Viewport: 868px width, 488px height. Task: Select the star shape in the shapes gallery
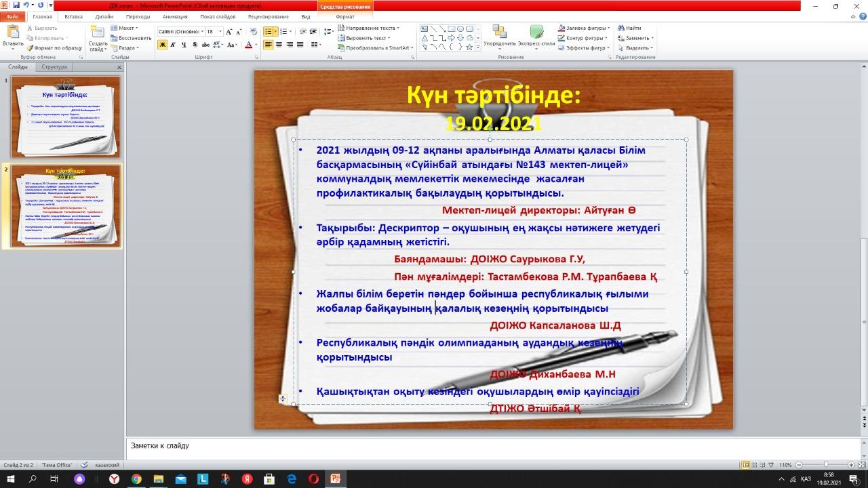[x=469, y=47]
